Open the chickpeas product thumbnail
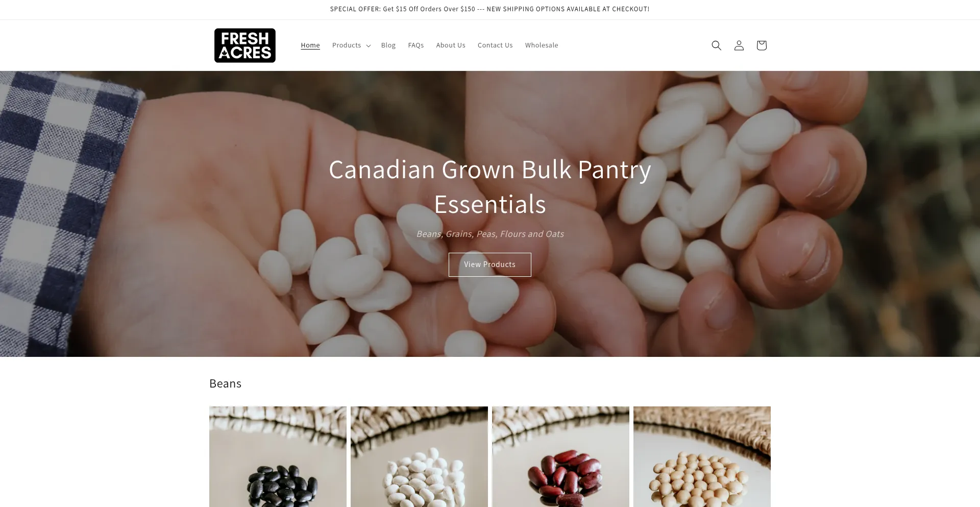Viewport: 980px width, 507px height. [x=702, y=456]
